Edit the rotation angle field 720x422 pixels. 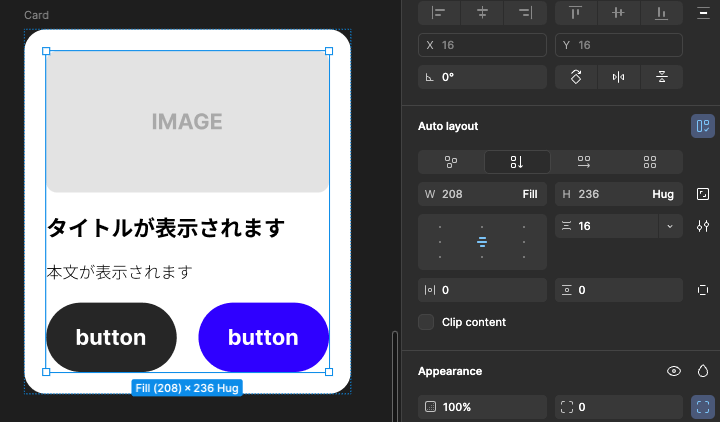[x=482, y=77]
